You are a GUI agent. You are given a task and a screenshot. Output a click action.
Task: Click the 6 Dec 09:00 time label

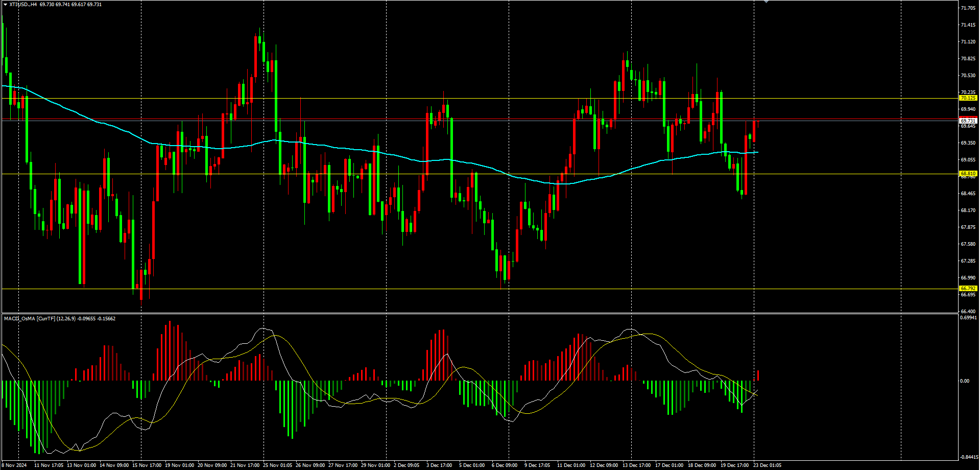pos(505,465)
